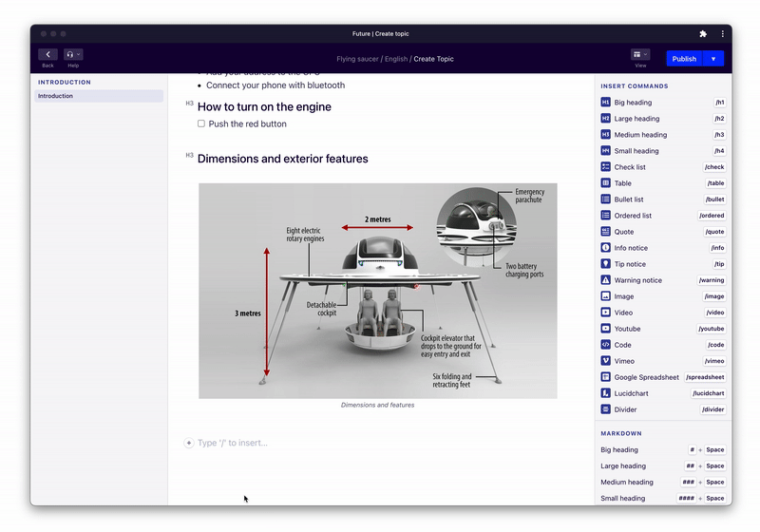
Task: Click the /warning shortcut tag
Action: click(712, 280)
